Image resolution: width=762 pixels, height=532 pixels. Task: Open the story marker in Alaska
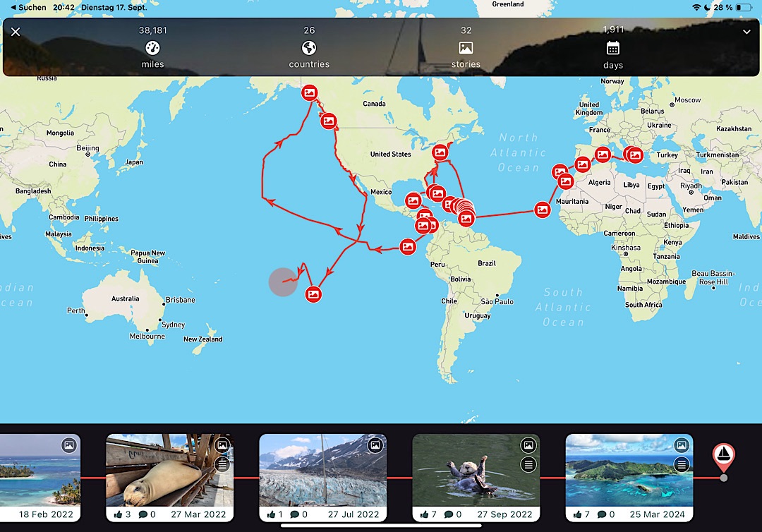tap(309, 92)
